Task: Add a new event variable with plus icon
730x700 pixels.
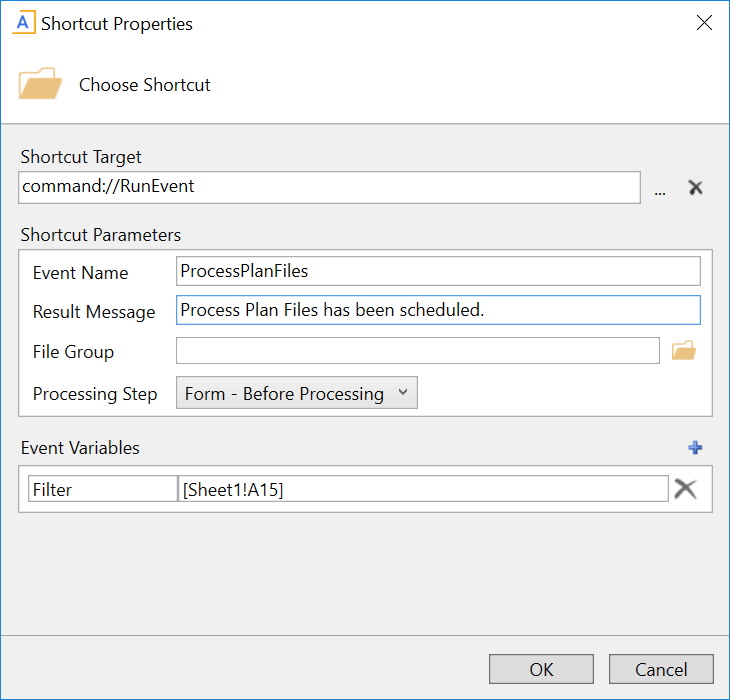Action: click(x=696, y=448)
